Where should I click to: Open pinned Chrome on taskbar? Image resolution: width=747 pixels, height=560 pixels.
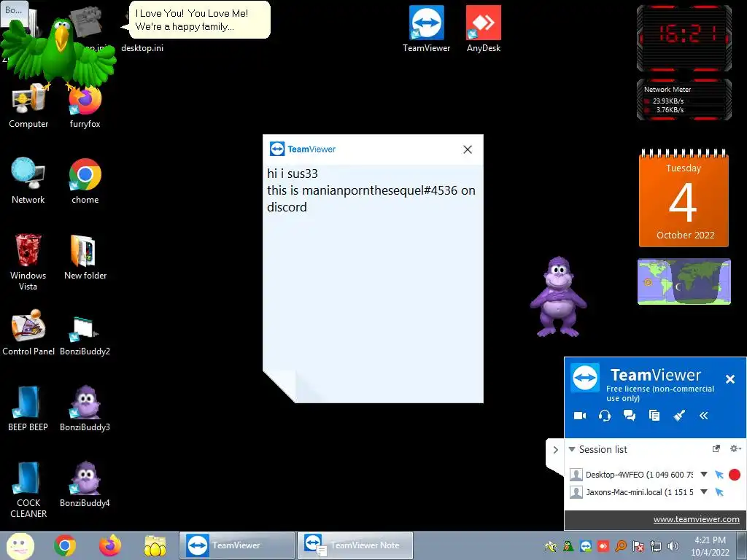(65, 545)
